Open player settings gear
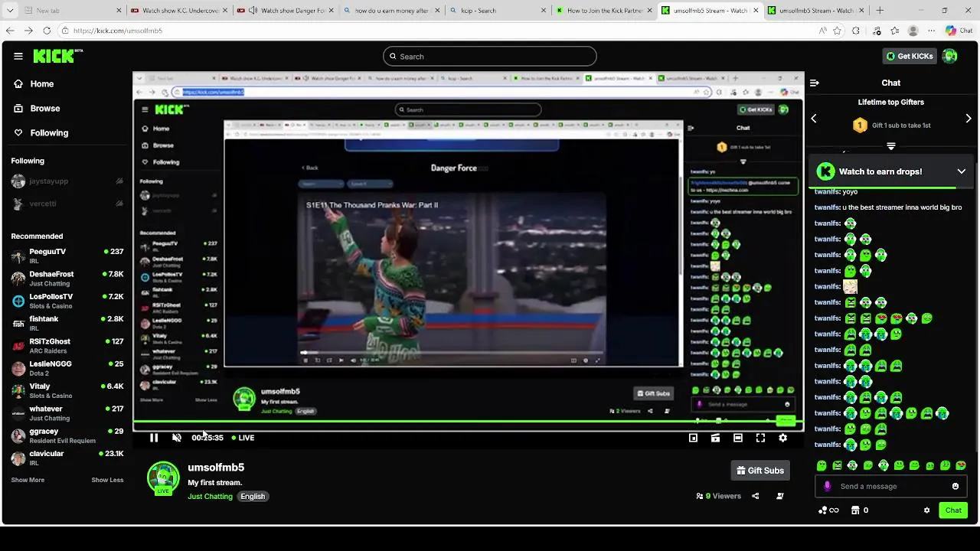980x551 pixels. [x=782, y=438]
